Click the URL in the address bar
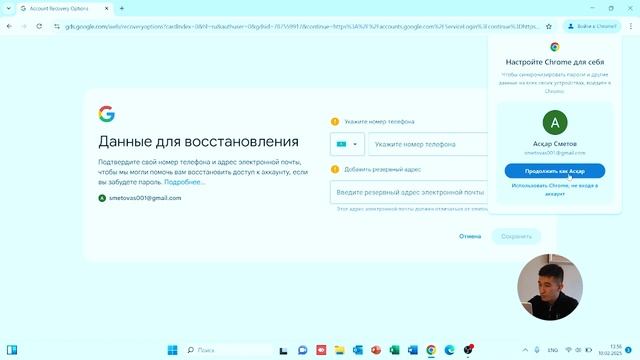 [301, 27]
